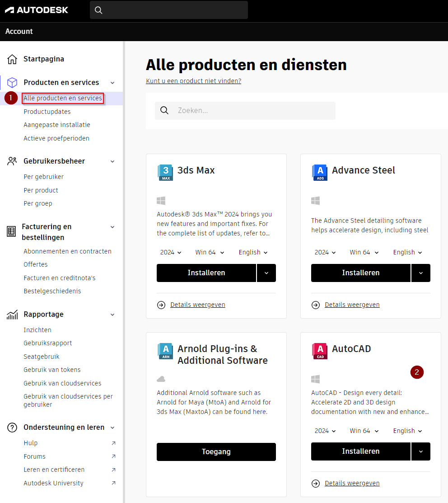Collapse the Ondersteuning en leren section
This screenshot has width=448, height=503.
point(112,428)
